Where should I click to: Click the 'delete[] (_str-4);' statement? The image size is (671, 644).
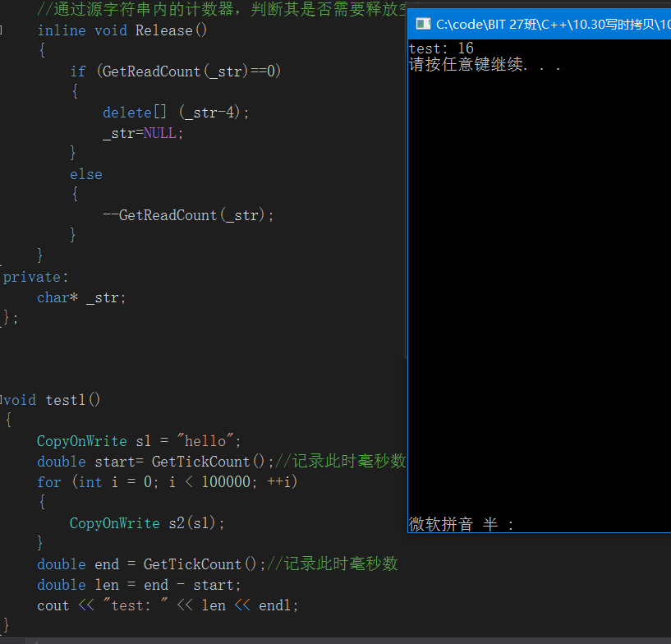pos(176,113)
